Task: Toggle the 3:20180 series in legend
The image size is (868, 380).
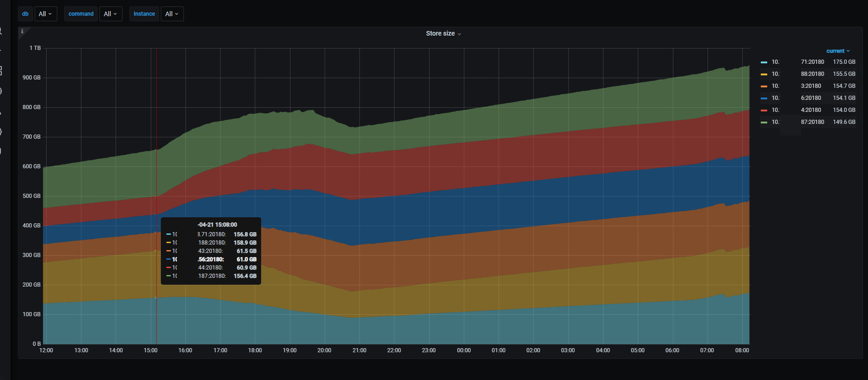Action: 796,86
